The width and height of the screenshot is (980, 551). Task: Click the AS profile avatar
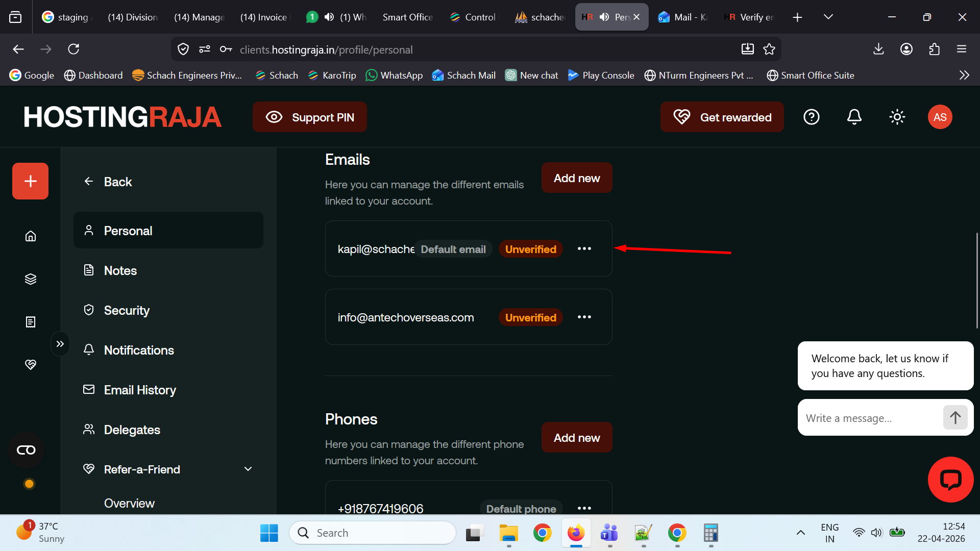940,117
